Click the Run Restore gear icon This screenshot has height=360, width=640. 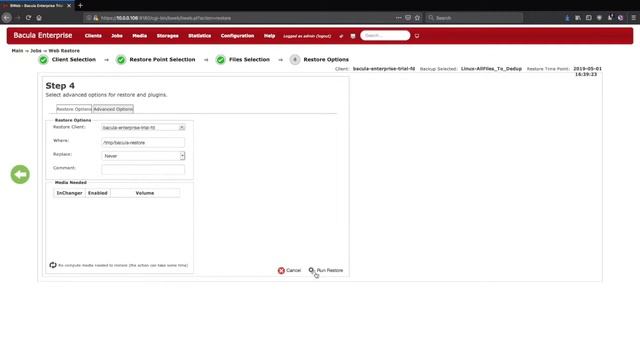(311, 270)
